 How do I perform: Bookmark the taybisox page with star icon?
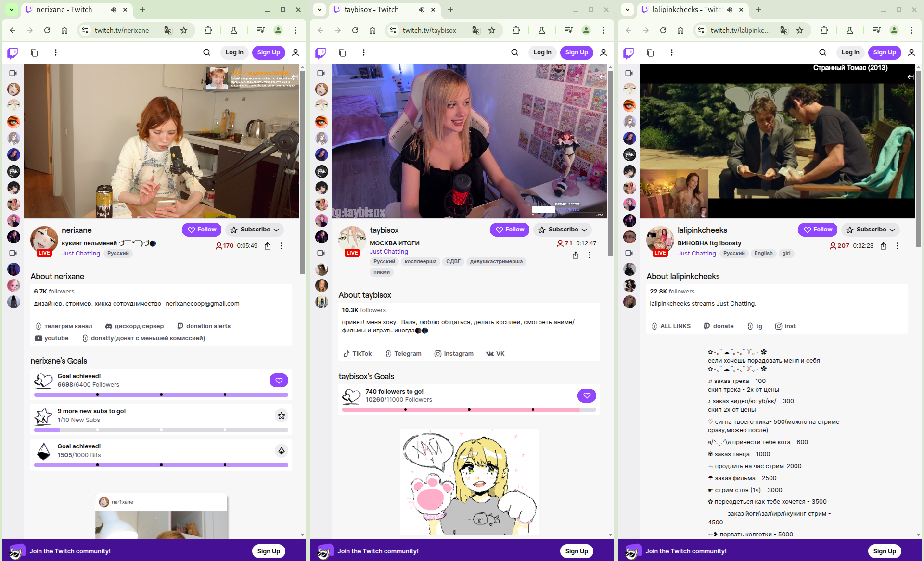[492, 30]
